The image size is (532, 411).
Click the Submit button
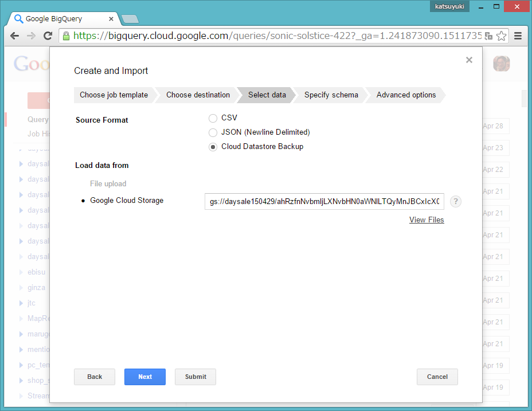pyautogui.click(x=195, y=377)
